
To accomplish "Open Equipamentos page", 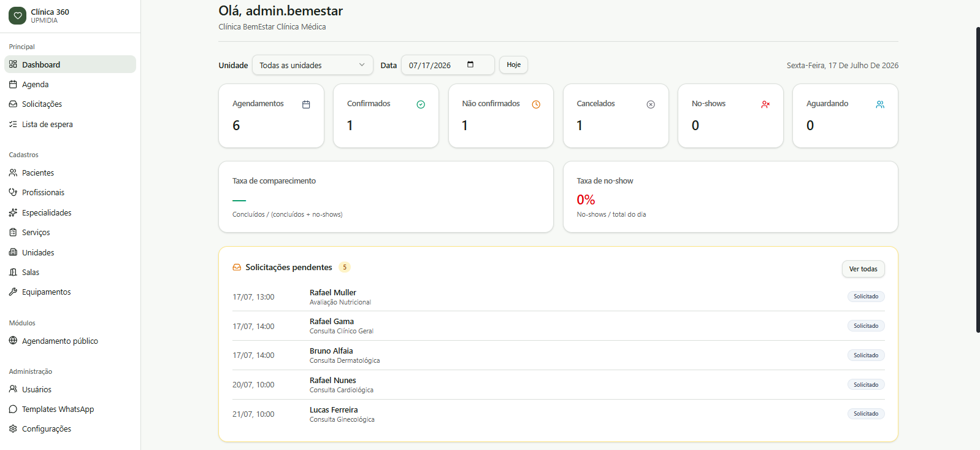I will point(70,292).
